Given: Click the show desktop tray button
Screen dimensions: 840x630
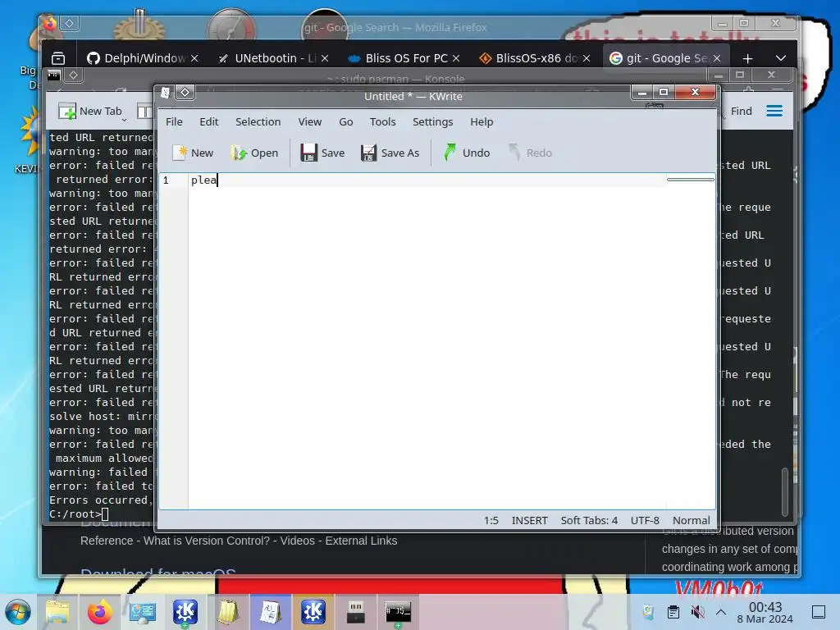Looking at the screenshot, I should 819,612.
